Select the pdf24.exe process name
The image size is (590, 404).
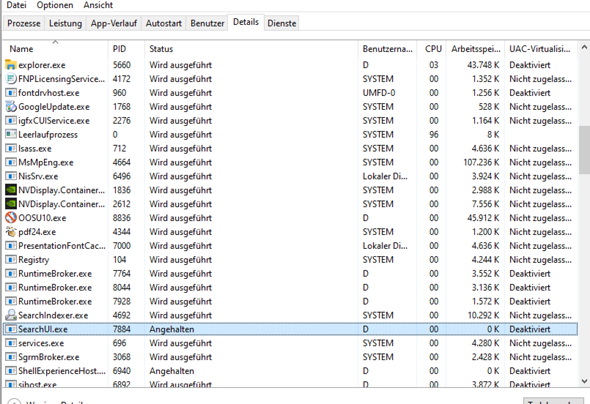pyautogui.click(x=37, y=232)
